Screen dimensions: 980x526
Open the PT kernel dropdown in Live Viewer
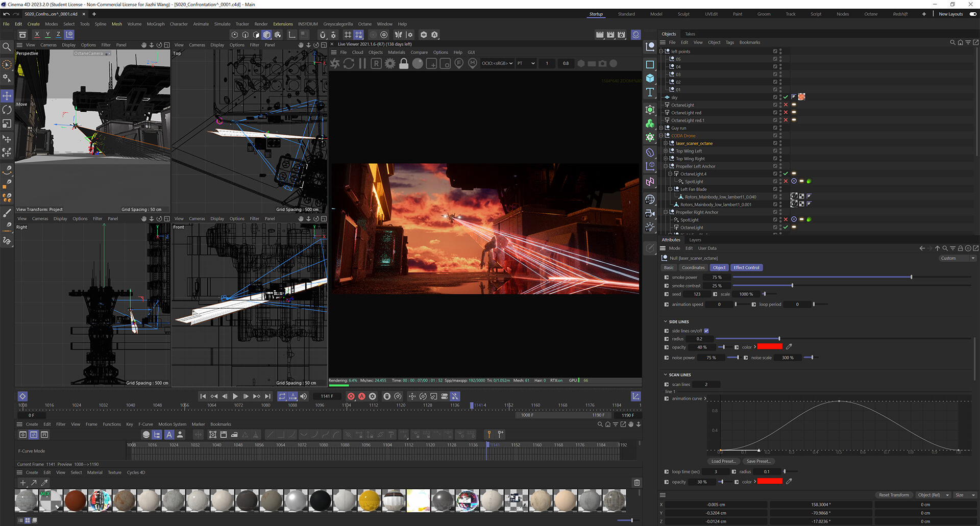(x=526, y=63)
